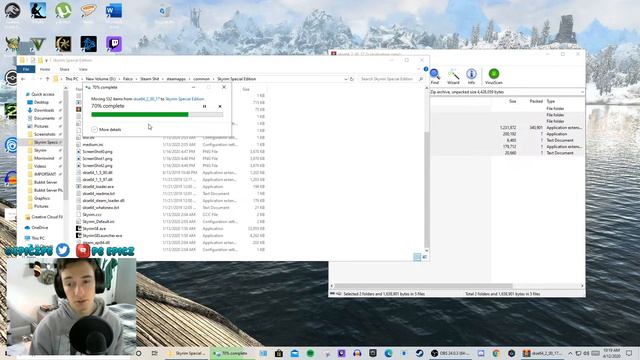Open Microsoft Store from taskbar

(x=279, y=353)
